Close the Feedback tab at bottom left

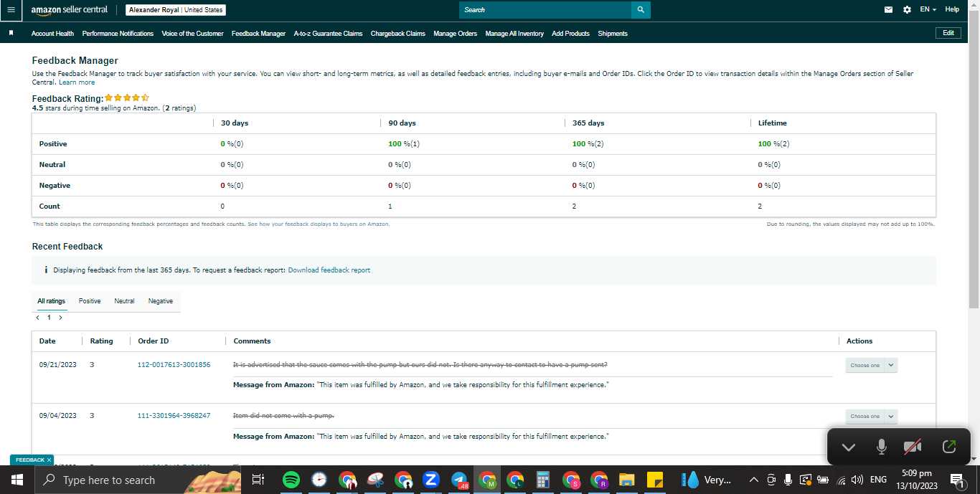click(x=49, y=460)
